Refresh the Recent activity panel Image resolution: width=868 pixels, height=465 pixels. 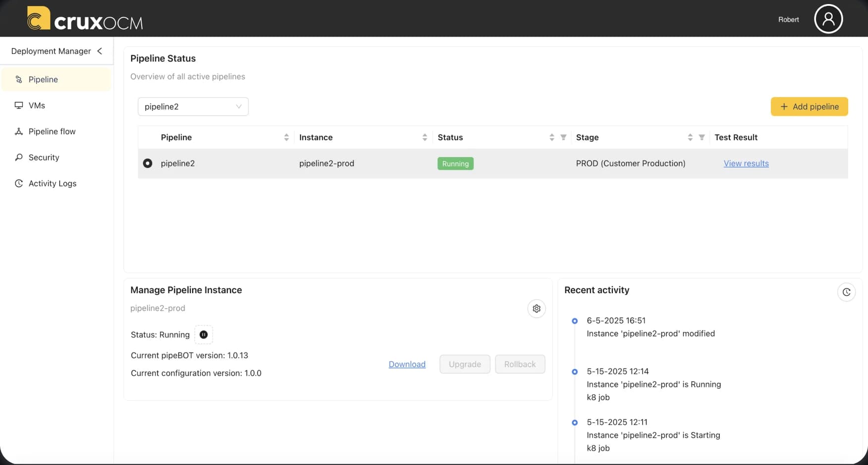(x=847, y=292)
